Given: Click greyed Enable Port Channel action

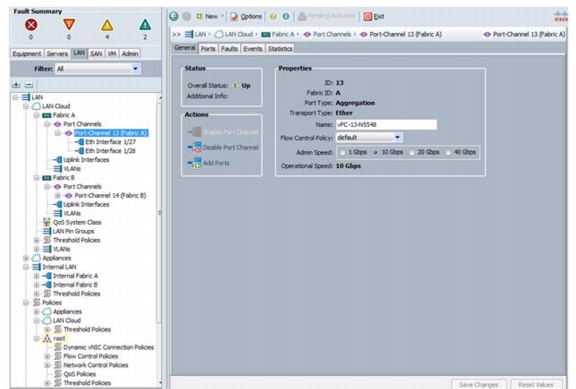Looking at the screenshot, I should [223, 132].
